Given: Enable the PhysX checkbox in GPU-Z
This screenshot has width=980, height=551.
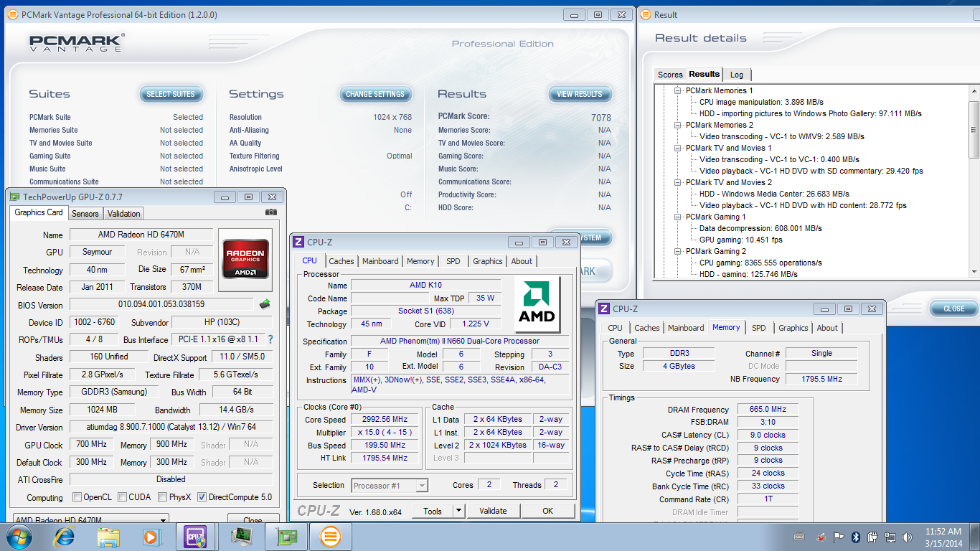Looking at the screenshot, I should 162,496.
